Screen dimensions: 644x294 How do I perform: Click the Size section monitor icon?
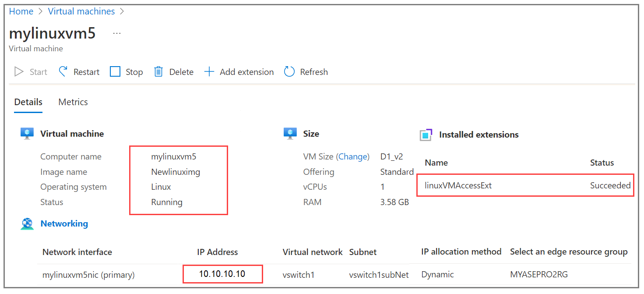[290, 134]
